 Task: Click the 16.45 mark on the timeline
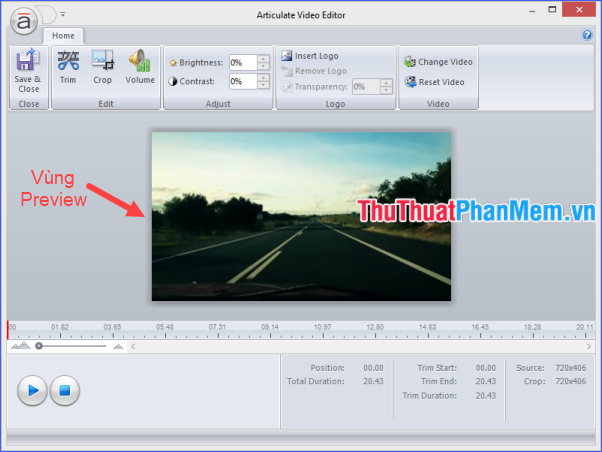coord(480,327)
